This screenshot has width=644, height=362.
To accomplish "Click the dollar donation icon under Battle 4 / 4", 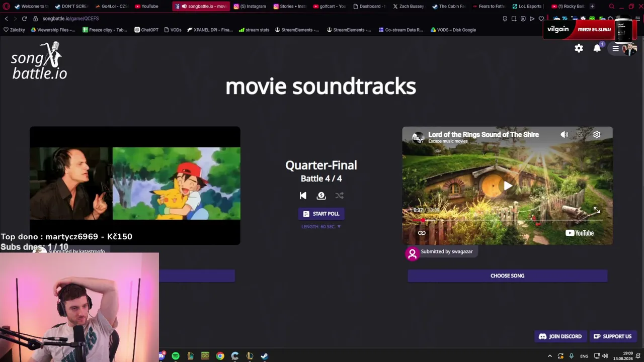I will tap(321, 196).
